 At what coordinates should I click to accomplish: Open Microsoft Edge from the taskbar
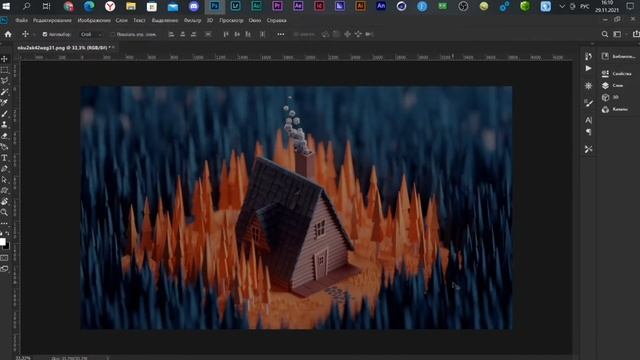[x=89, y=6]
